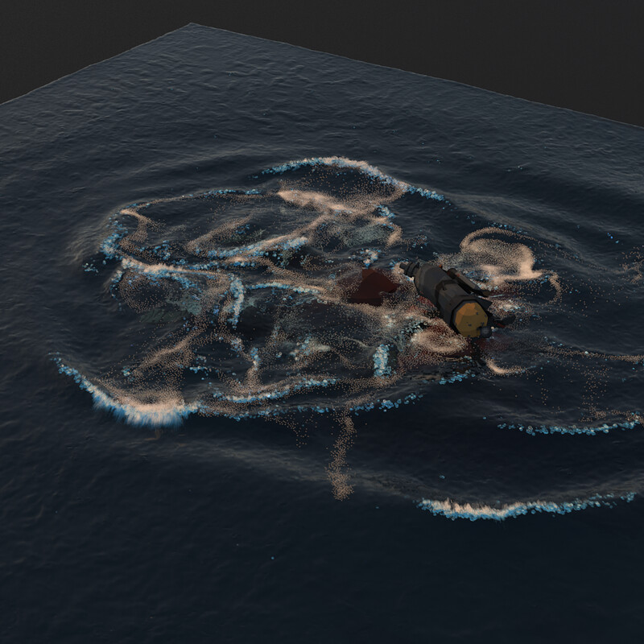Click the yellow hexagonal end cap

tap(473, 317)
